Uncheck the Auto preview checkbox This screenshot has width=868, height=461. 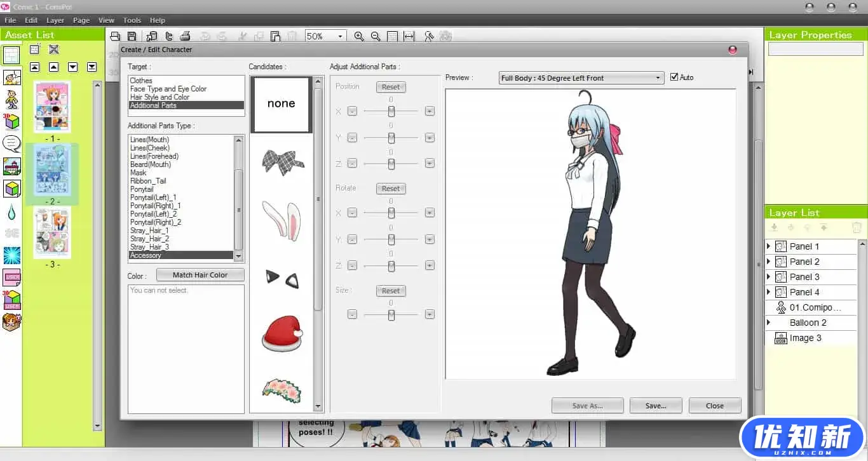click(674, 77)
